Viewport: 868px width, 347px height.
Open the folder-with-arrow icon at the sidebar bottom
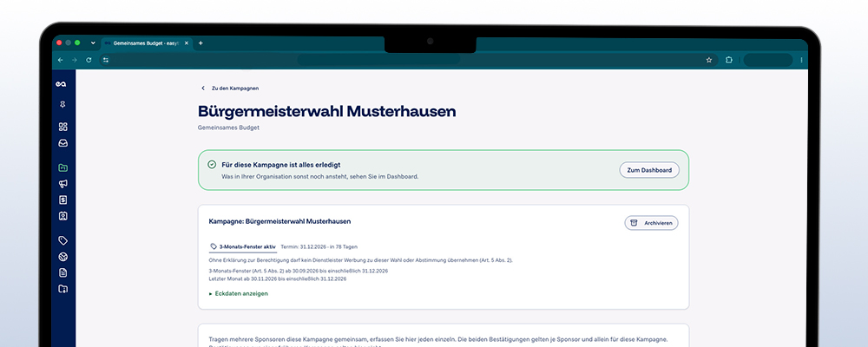(x=63, y=289)
